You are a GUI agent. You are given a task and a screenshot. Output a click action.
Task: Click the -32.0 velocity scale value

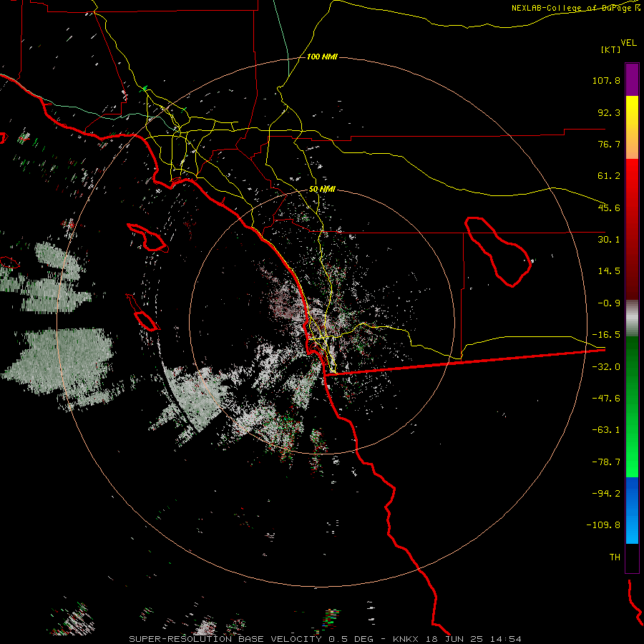tap(606, 367)
